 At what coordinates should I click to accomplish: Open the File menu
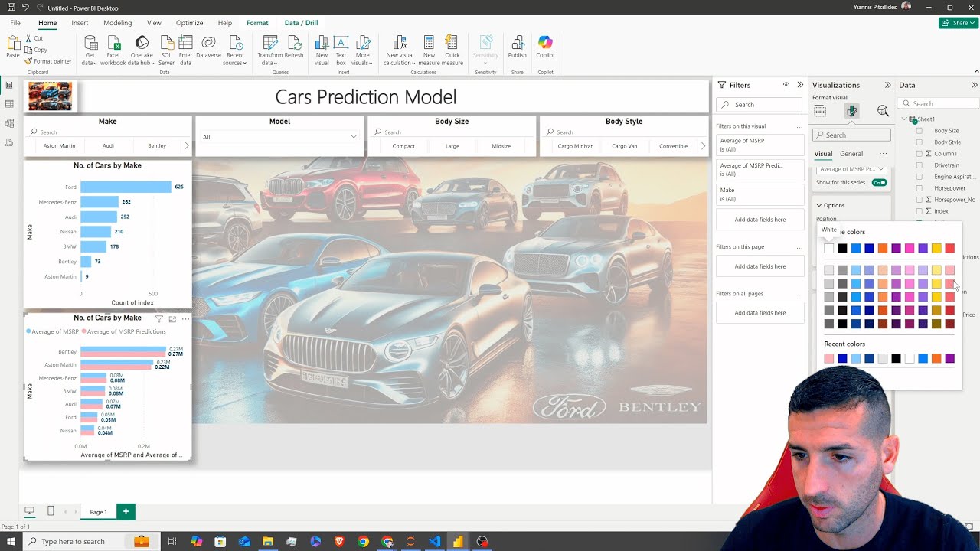(15, 23)
